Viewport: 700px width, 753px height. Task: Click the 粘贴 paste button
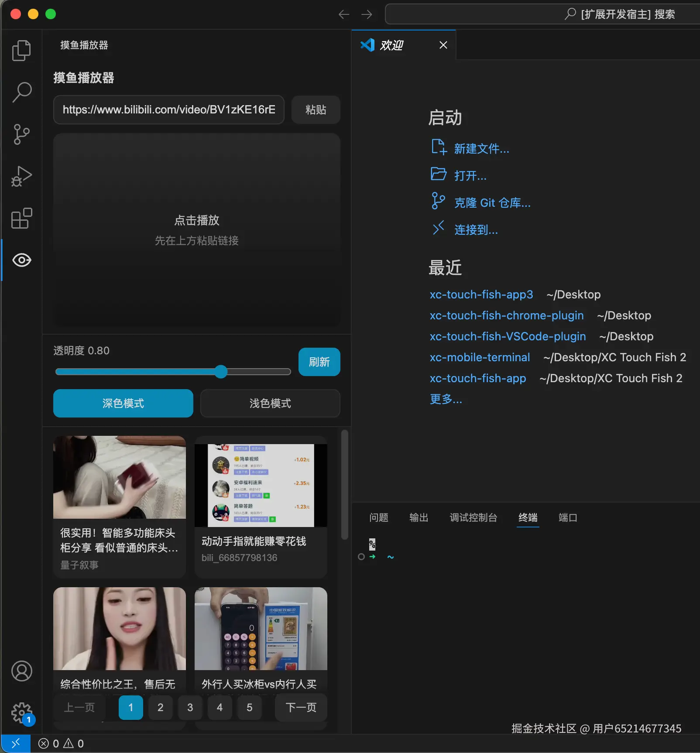[316, 110]
